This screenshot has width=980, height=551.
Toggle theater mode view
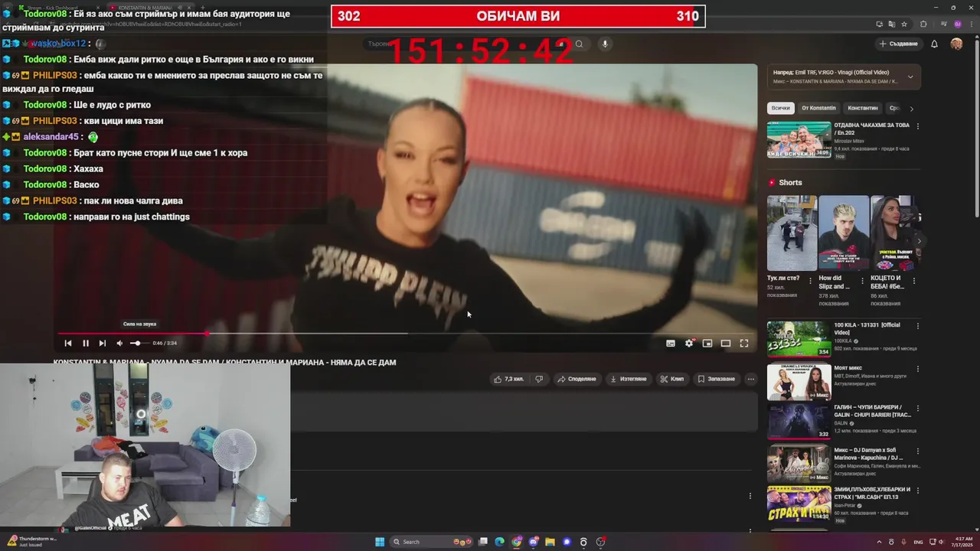pos(726,344)
